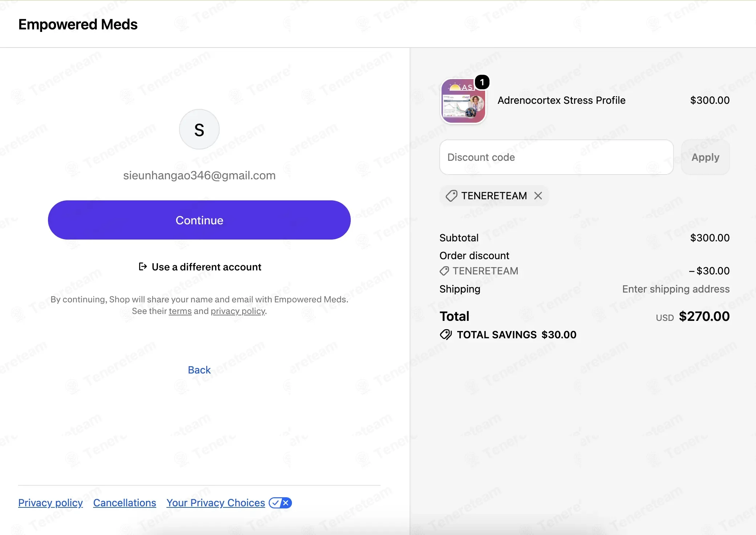Go back to the previous step

[199, 370]
